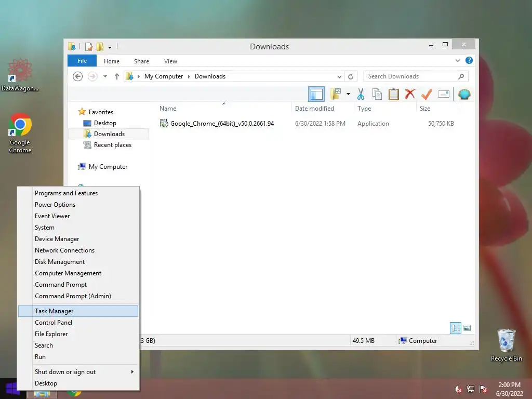Go back with the Back arrow
The image size is (532, 399).
coord(78,76)
